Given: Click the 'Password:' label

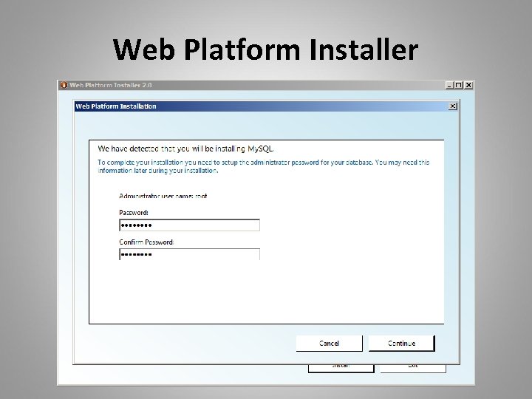Looking at the screenshot, I should pos(134,213).
